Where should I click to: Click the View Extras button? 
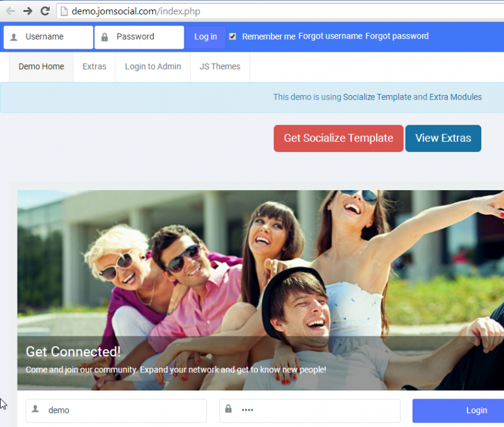pyautogui.click(x=443, y=139)
